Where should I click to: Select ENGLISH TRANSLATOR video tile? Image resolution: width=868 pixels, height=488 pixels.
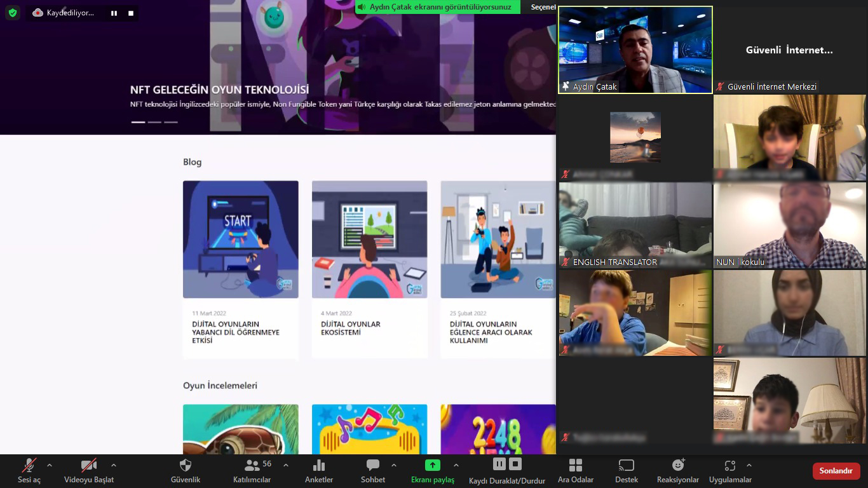tap(635, 225)
